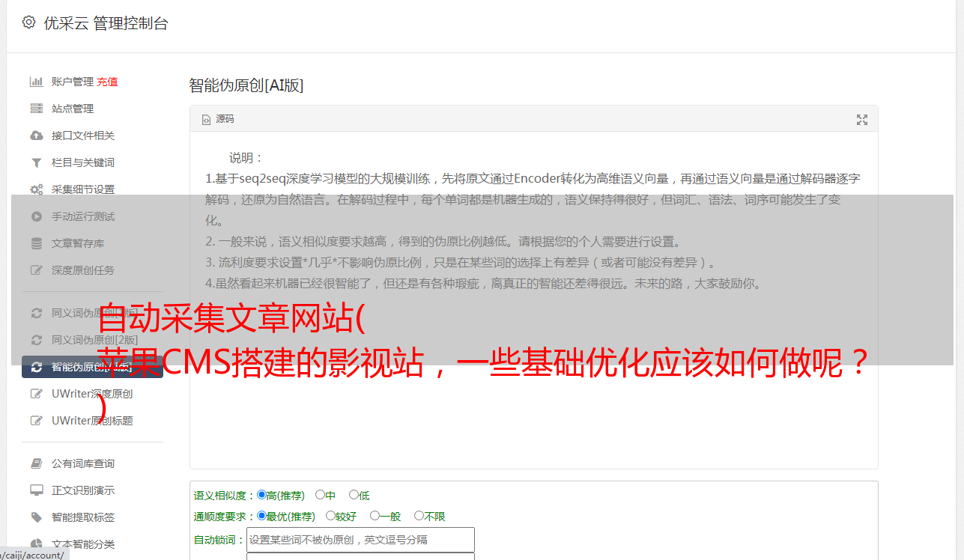964x560 pixels.
Task: Click the 自动锁词 input field
Action: pyautogui.click(x=360, y=540)
